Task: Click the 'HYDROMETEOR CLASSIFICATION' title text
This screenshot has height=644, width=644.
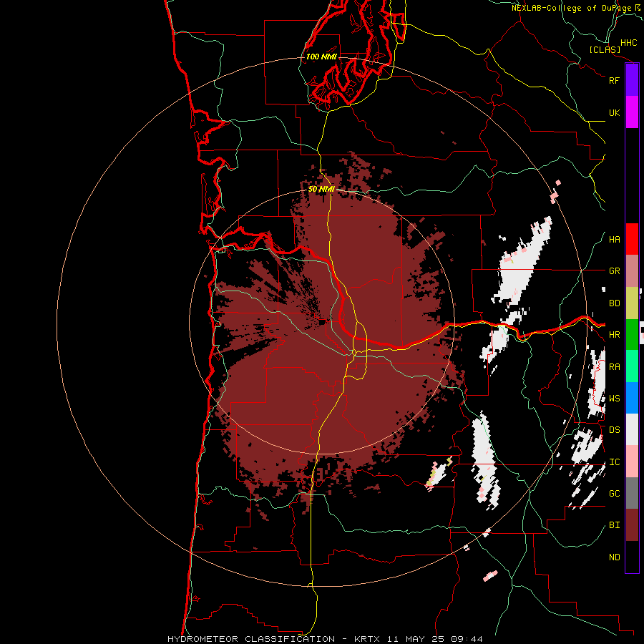Action: pyautogui.click(x=251, y=639)
